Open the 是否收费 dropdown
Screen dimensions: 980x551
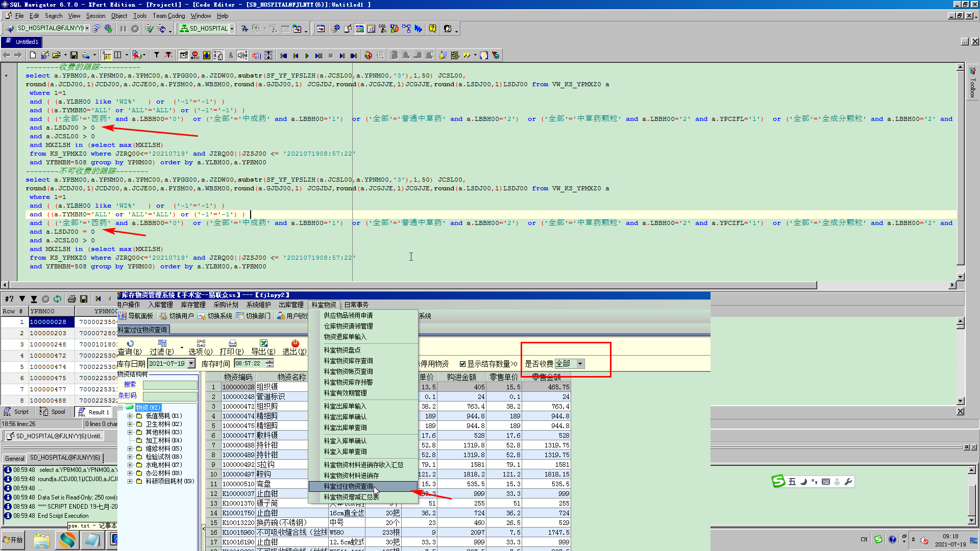[580, 364]
